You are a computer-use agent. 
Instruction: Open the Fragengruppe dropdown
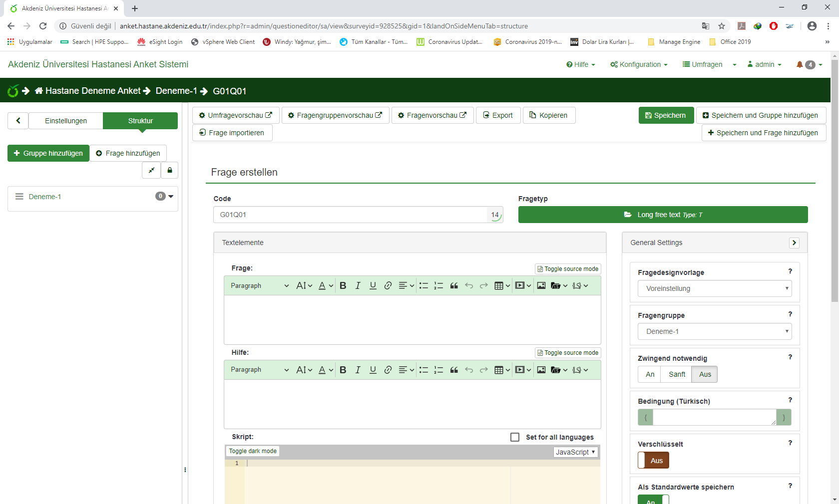click(x=714, y=331)
